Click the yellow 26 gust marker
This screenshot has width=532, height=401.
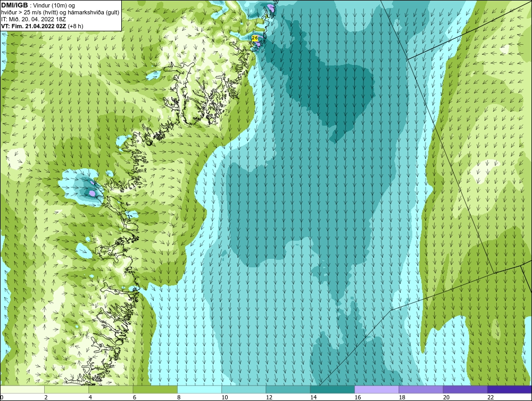pos(255,38)
